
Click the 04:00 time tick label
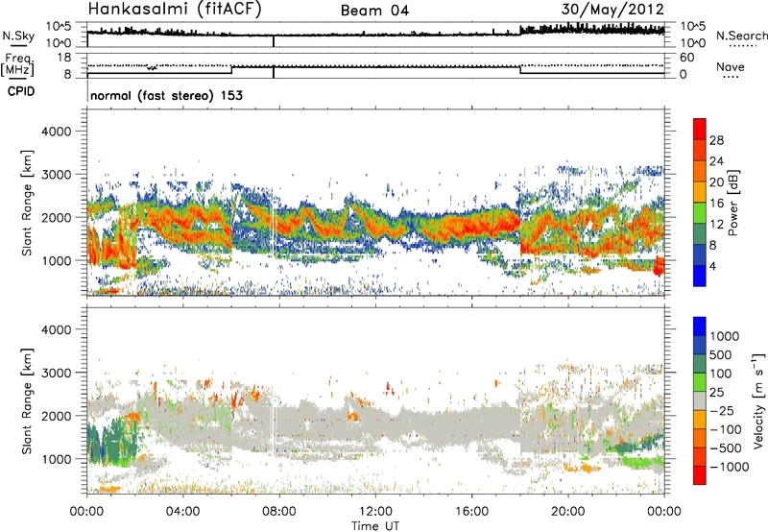click(183, 512)
